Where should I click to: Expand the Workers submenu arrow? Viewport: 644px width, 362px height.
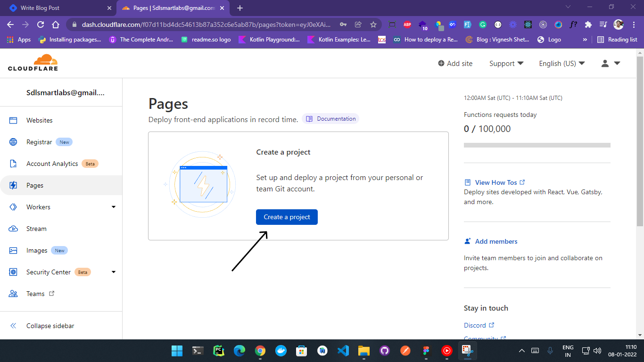[114, 207]
